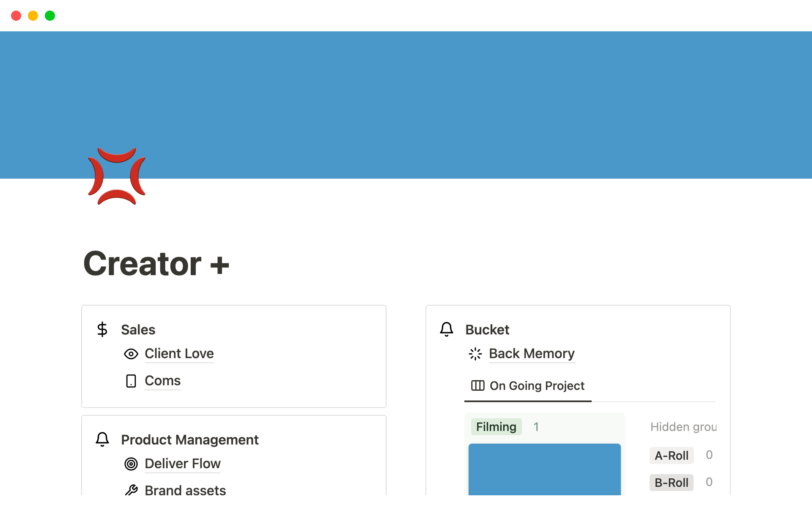
Task: Click the phone icon beside Coms
Action: [x=131, y=381]
